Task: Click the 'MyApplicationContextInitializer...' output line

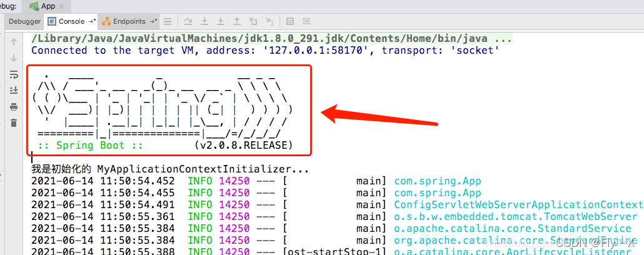Action: tap(170, 169)
